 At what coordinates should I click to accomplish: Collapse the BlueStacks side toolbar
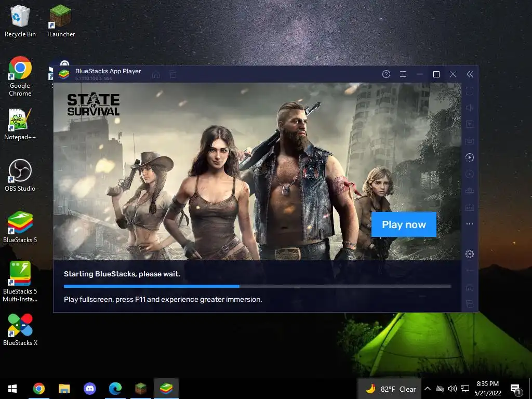(x=470, y=74)
